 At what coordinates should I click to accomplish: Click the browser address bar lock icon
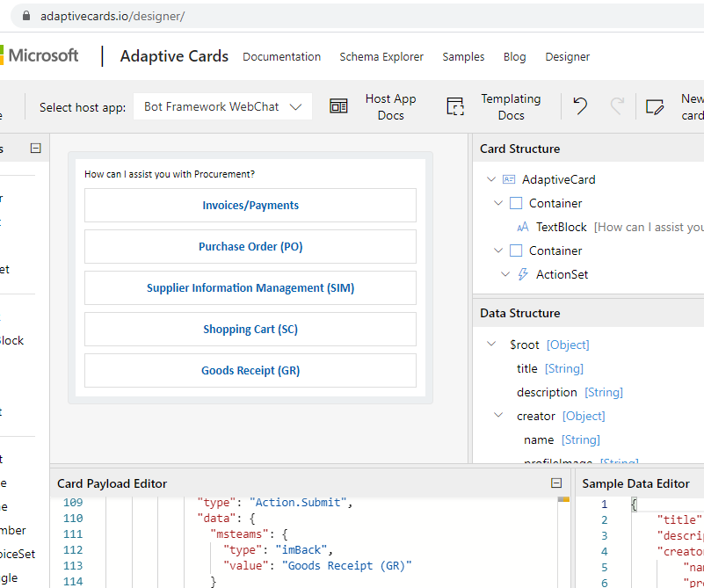point(26,16)
